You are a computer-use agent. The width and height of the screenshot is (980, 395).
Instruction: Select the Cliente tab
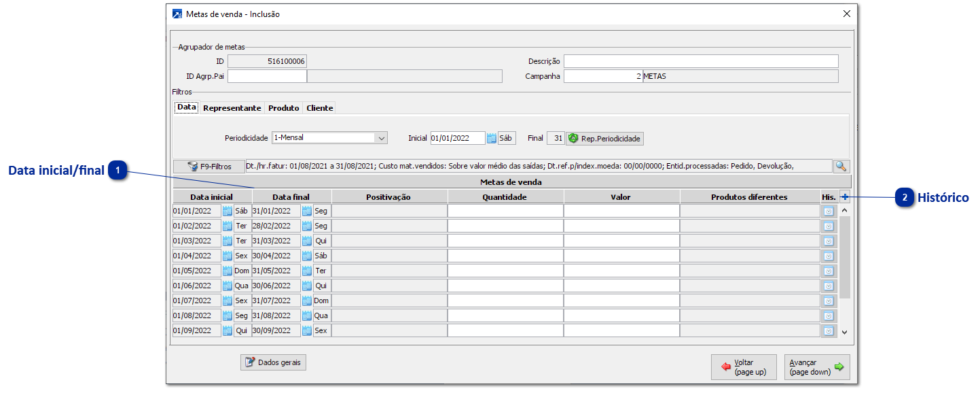pos(319,108)
